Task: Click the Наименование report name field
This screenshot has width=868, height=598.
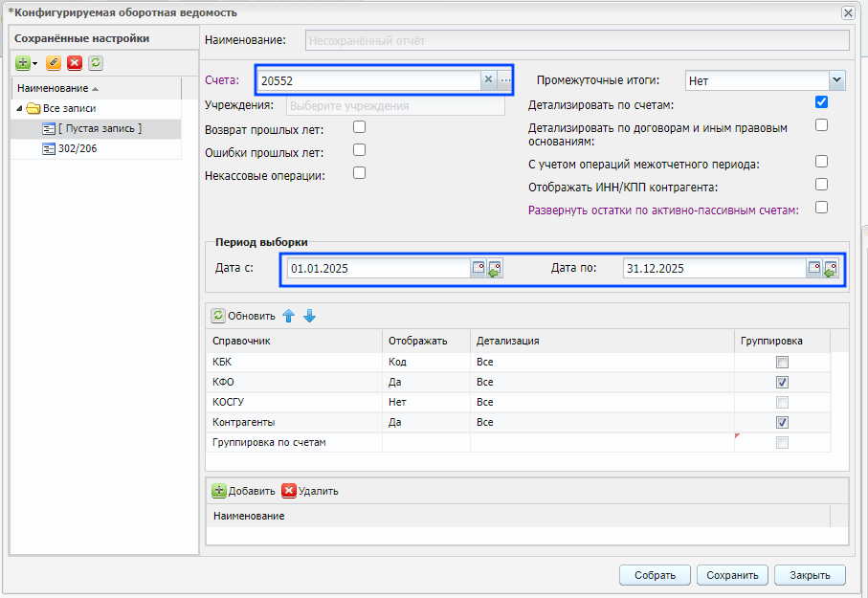Action: click(x=577, y=40)
